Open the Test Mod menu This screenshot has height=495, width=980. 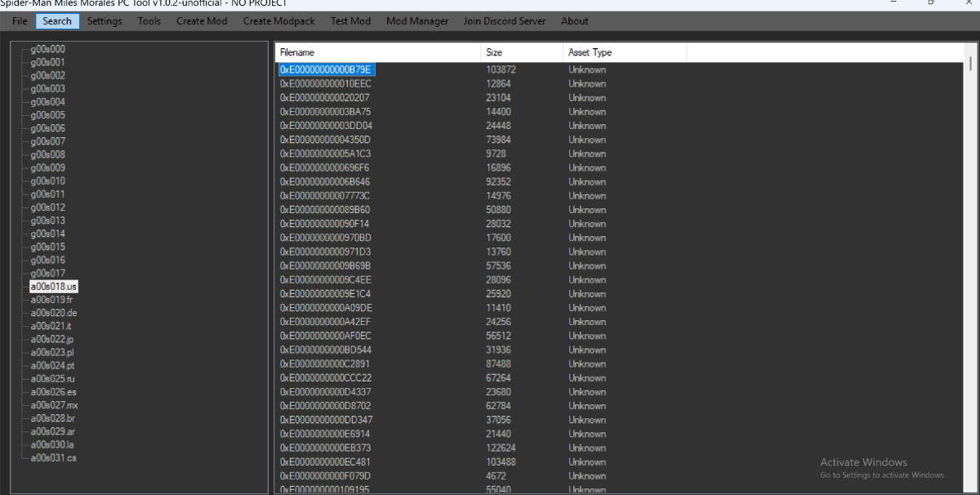point(350,21)
